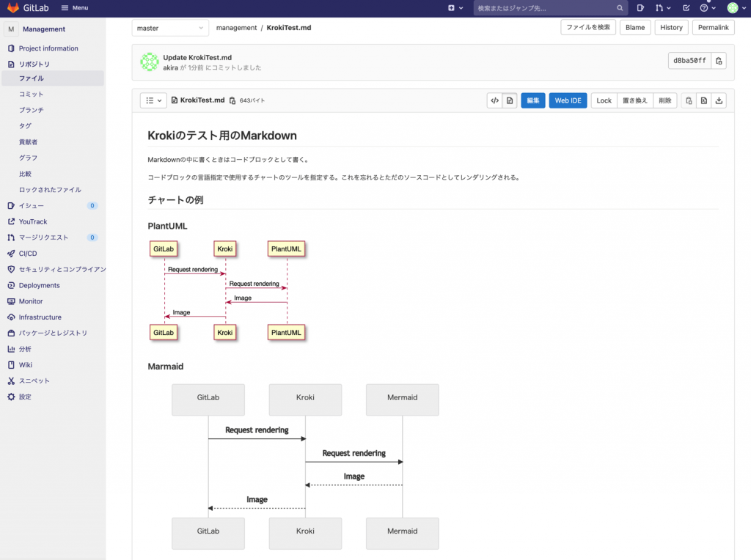Show the rendered file view icon
This screenshot has height=560, width=751.
point(510,100)
